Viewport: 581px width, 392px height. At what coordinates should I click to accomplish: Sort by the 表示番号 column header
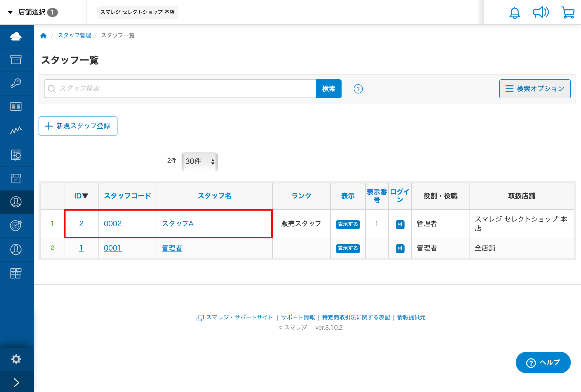click(377, 196)
